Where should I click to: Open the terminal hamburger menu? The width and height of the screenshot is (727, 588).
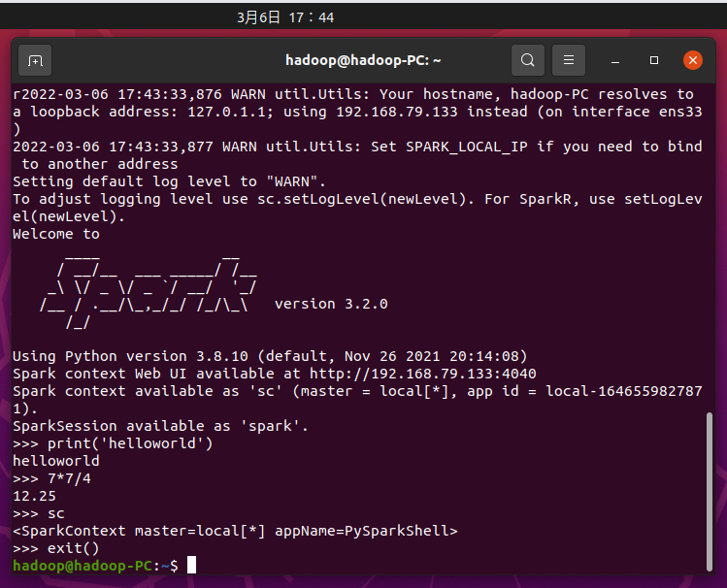coord(569,60)
